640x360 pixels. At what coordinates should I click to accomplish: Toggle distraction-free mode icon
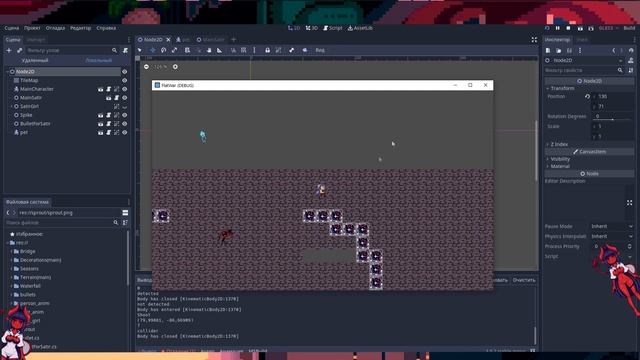[x=534, y=40]
